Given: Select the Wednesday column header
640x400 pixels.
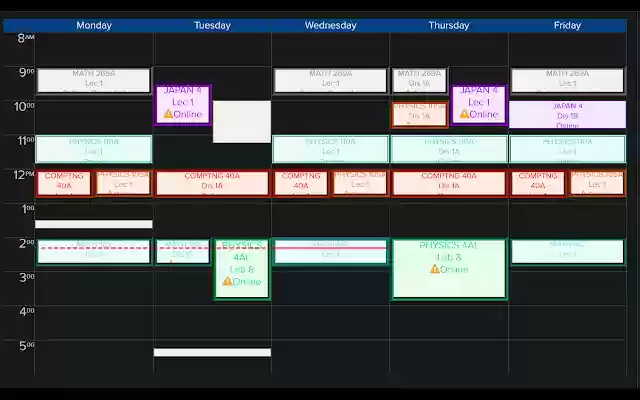Looking at the screenshot, I should click(x=331, y=25).
